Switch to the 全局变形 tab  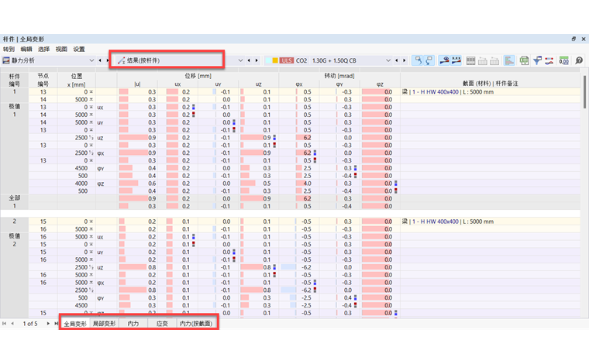[75, 324]
